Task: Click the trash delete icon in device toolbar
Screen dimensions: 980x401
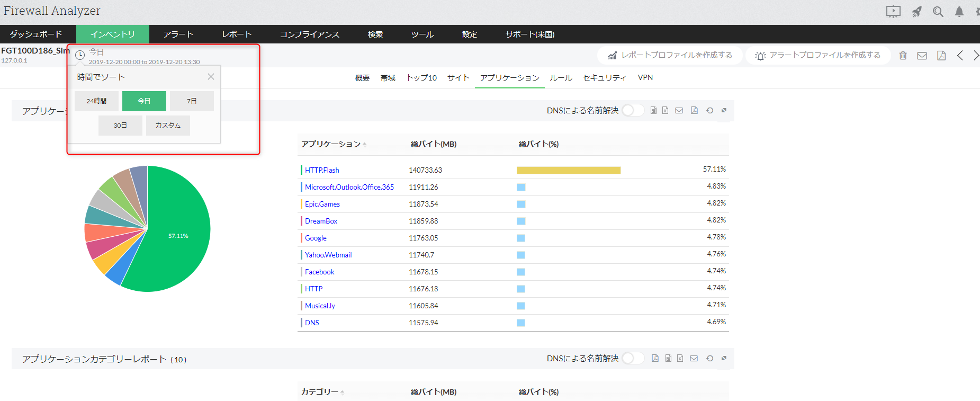Action: (903, 56)
